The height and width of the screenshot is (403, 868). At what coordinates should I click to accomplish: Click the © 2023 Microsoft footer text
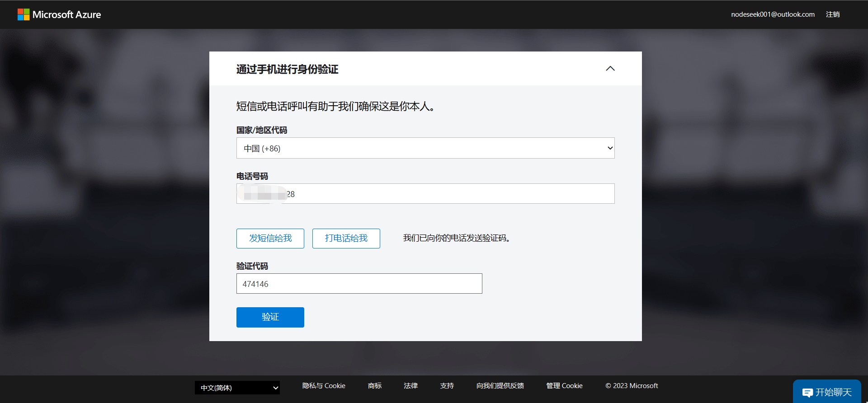point(632,386)
